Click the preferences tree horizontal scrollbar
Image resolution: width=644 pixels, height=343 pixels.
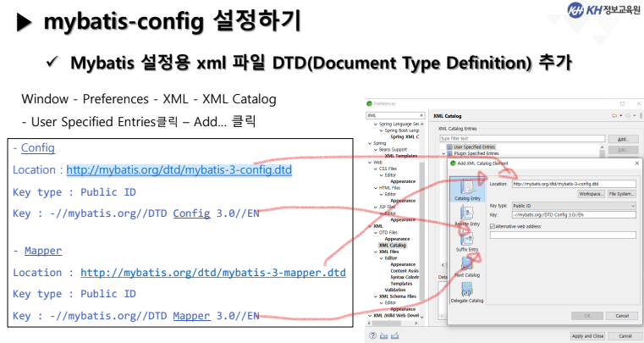(392, 324)
